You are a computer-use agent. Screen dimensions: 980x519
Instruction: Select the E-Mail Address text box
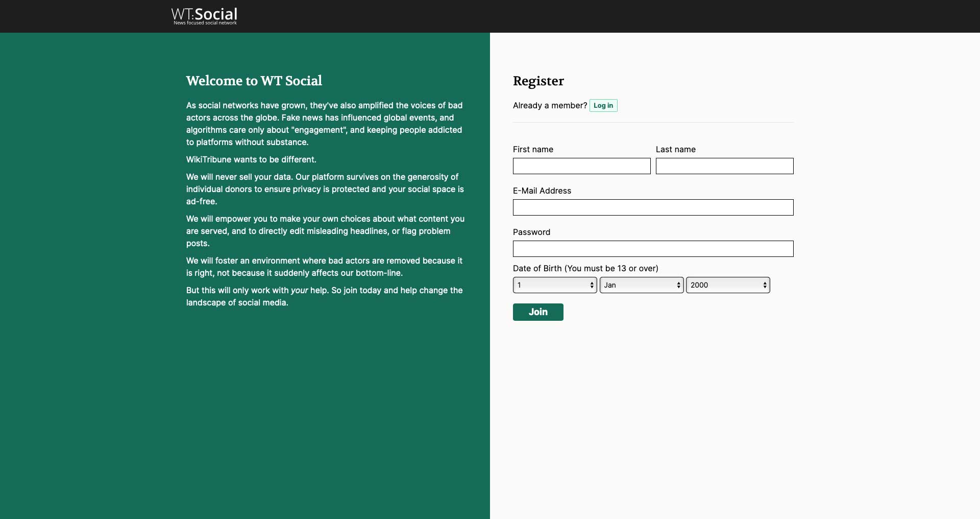coord(653,207)
